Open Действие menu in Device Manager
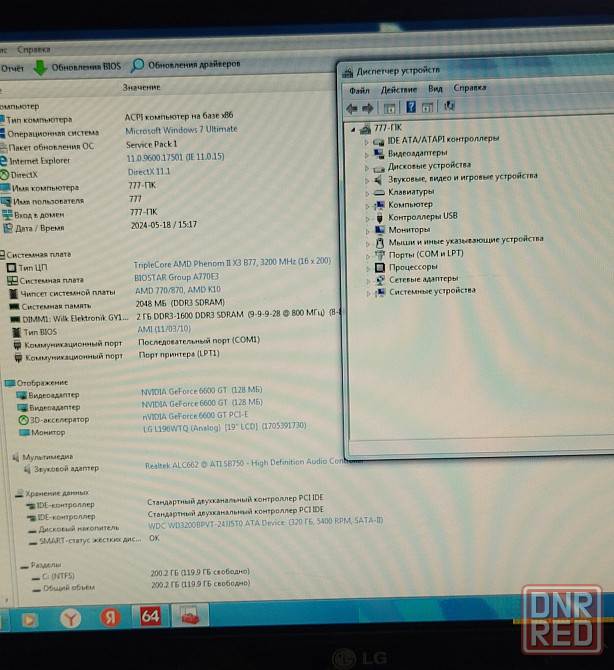The height and width of the screenshot is (670, 614). (399, 89)
